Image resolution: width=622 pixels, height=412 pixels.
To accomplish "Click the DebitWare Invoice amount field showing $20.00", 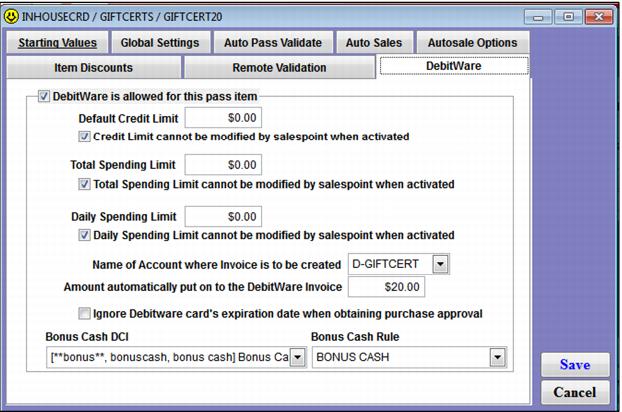I will 386,287.
